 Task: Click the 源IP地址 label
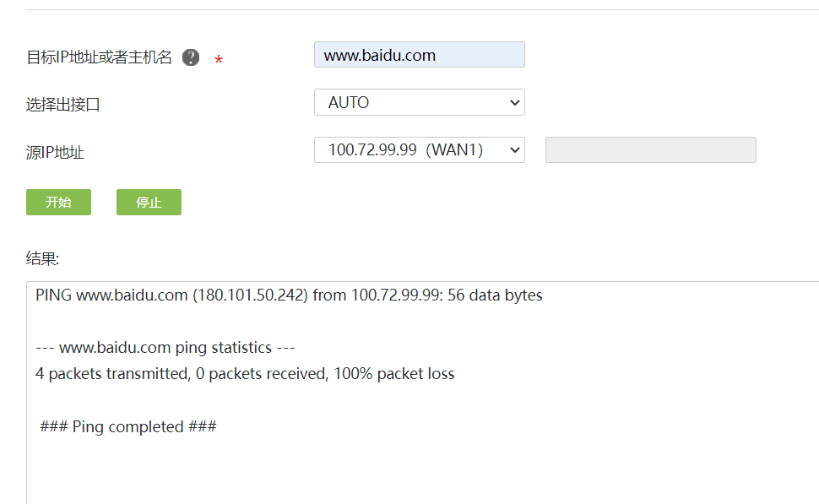point(56,153)
